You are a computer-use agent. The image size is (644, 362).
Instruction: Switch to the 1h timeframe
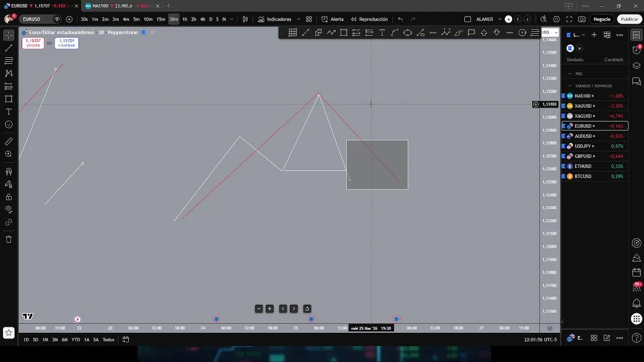(x=185, y=19)
